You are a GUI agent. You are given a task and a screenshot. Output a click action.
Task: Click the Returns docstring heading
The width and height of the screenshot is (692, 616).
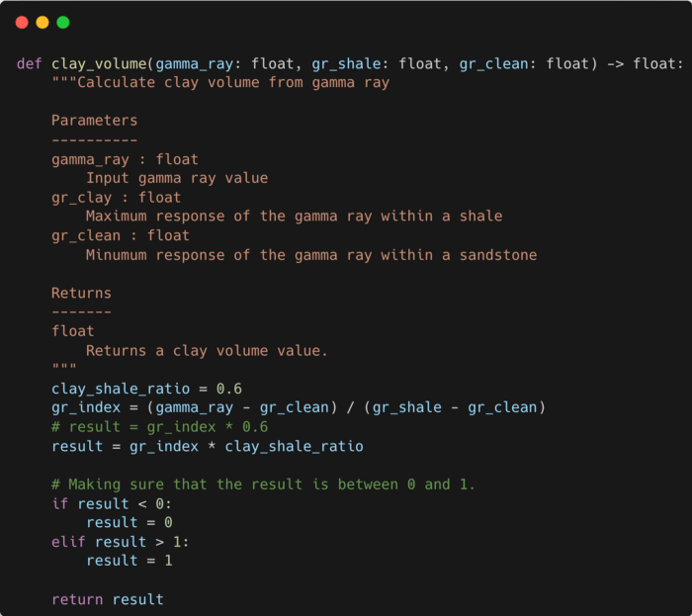[81, 293]
